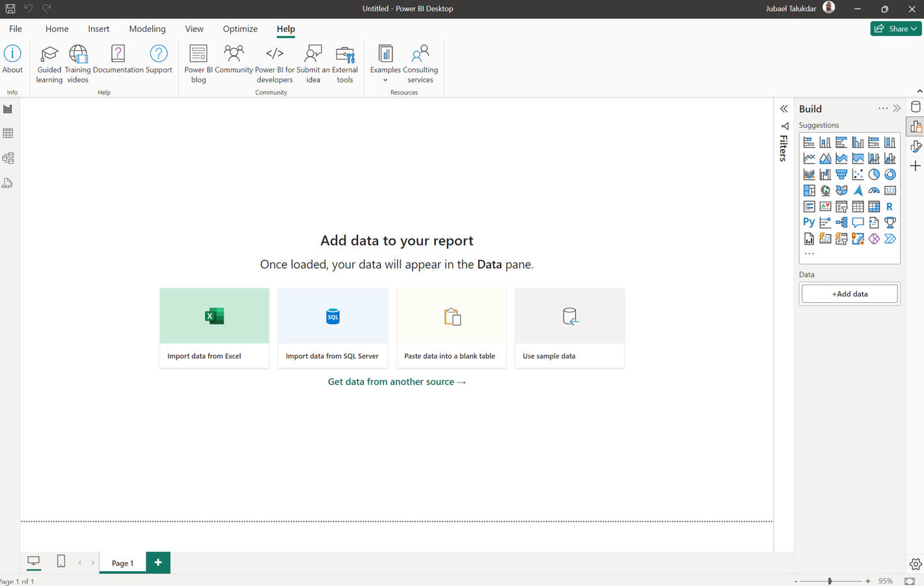The image size is (924, 586).
Task: Add a ribbon chart visual
Action: click(x=809, y=174)
